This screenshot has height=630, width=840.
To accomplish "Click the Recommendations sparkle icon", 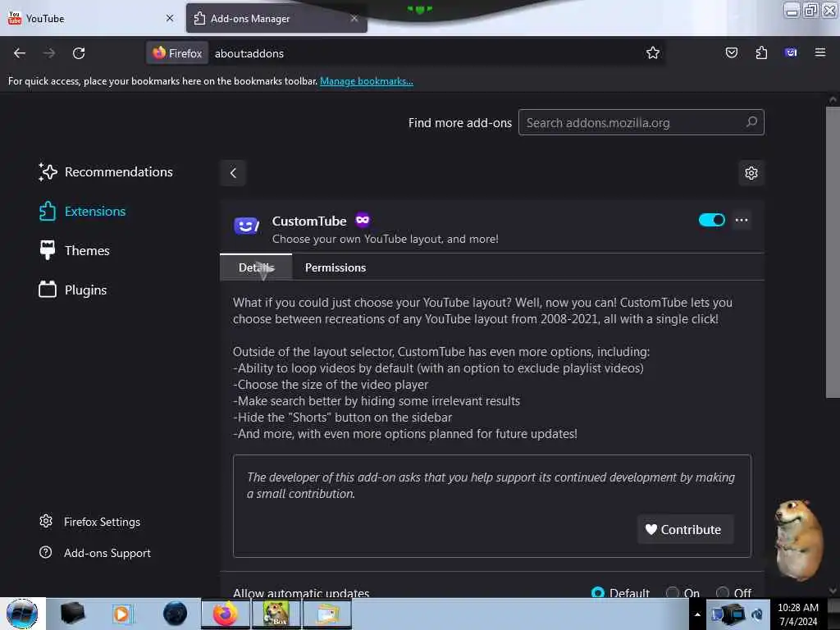I will (x=47, y=172).
